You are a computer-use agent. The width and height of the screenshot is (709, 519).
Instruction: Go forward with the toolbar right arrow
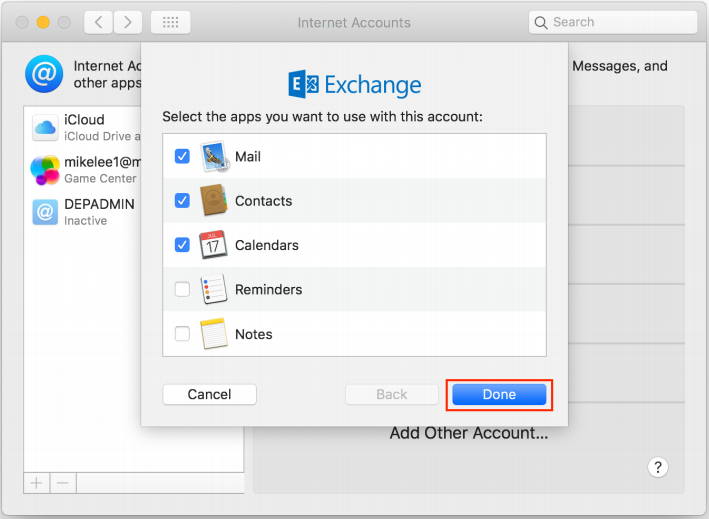(128, 22)
